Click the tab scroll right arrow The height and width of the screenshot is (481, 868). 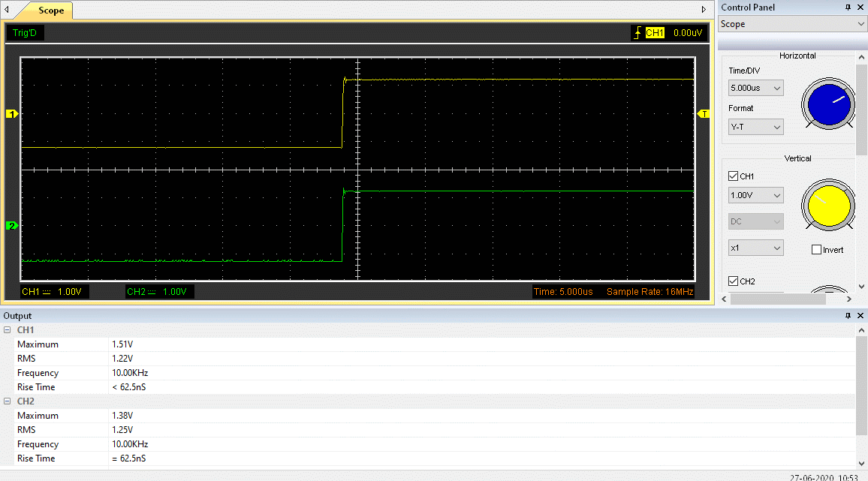[x=704, y=10]
